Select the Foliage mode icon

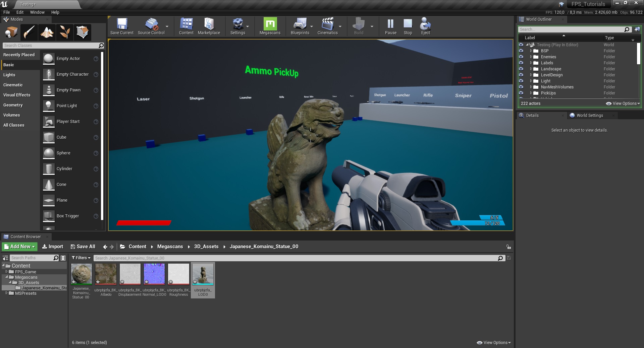(x=64, y=32)
